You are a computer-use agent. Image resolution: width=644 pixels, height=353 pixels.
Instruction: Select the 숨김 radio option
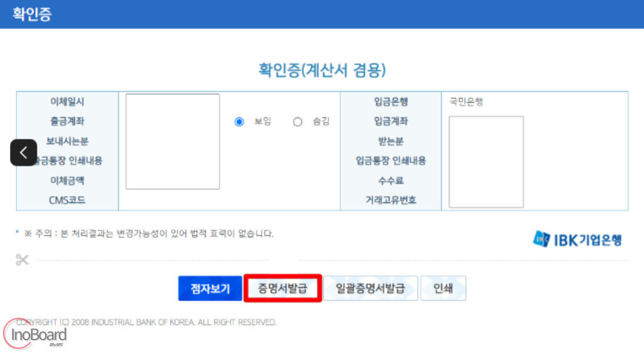pyautogui.click(x=297, y=122)
